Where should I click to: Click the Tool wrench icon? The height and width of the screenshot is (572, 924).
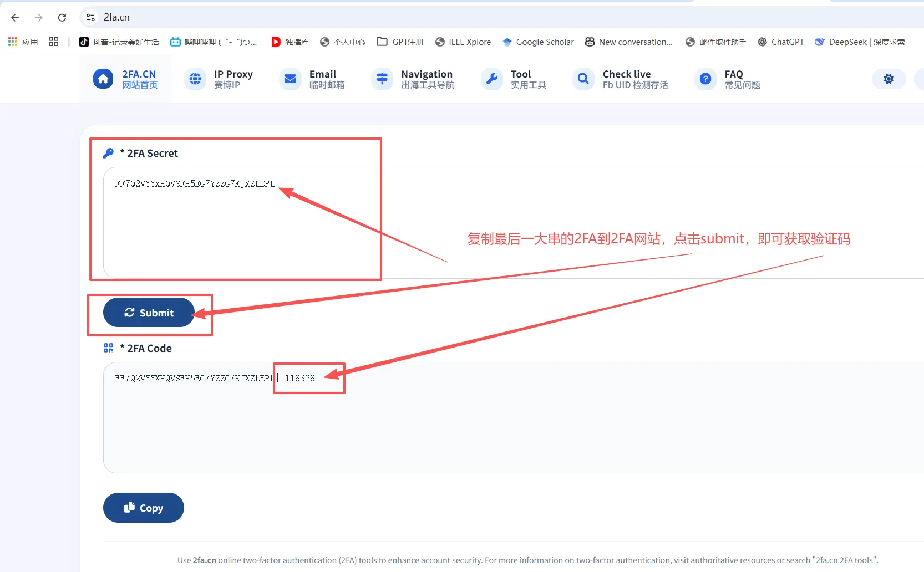[x=492, y=79]
